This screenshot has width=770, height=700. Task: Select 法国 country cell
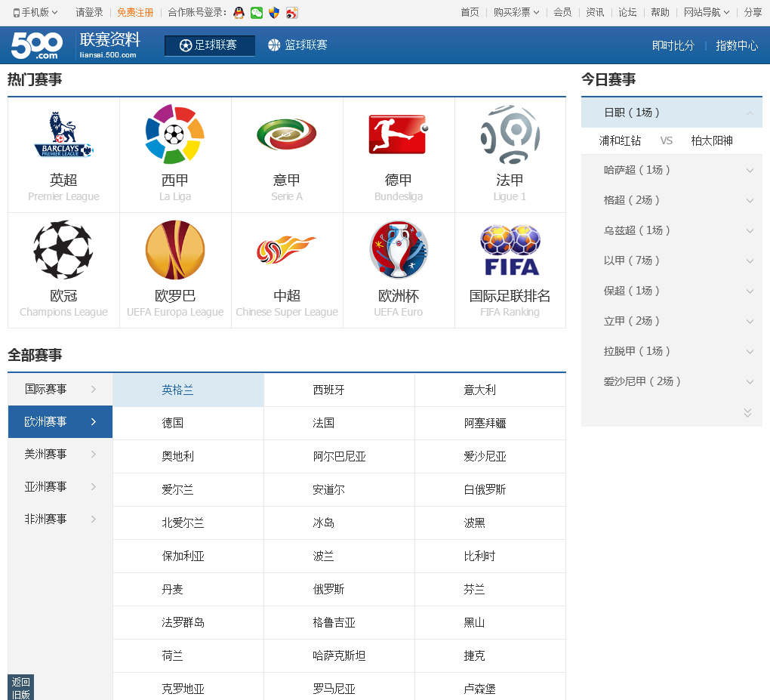[340, 423]
